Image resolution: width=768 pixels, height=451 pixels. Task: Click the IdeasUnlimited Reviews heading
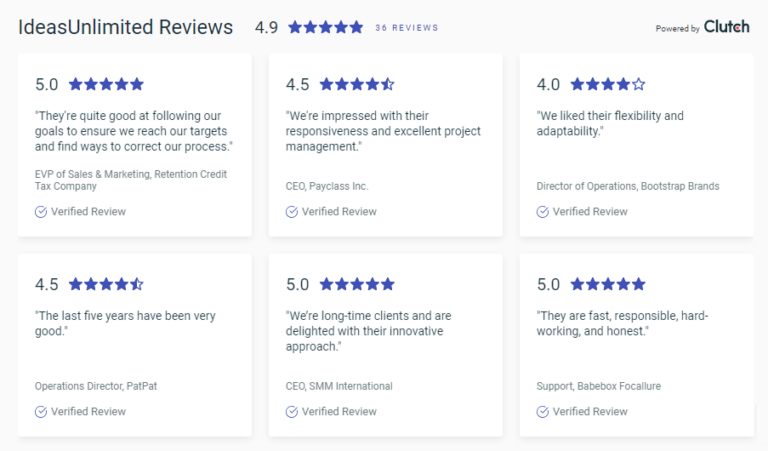pos(126,27)
